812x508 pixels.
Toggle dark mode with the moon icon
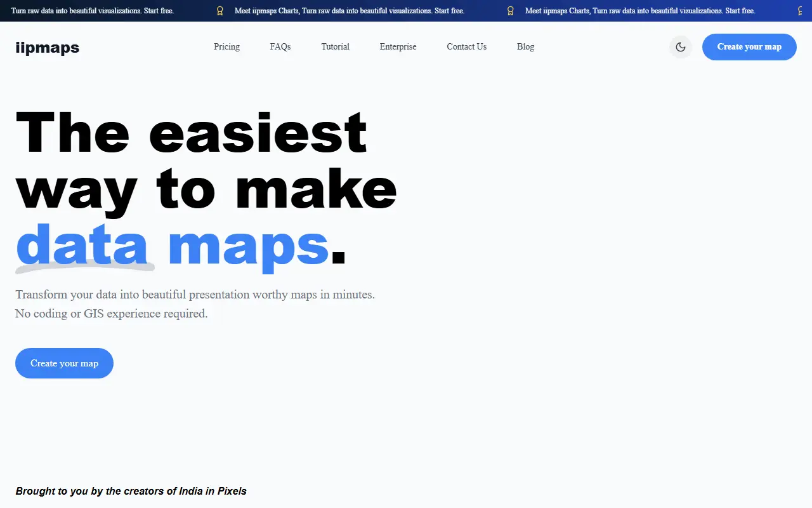point(681,47)
